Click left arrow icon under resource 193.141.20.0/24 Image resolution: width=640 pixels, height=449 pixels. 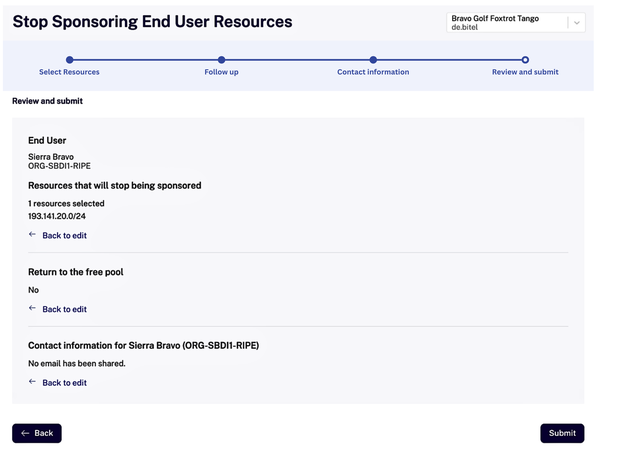[x=32, y=235]
